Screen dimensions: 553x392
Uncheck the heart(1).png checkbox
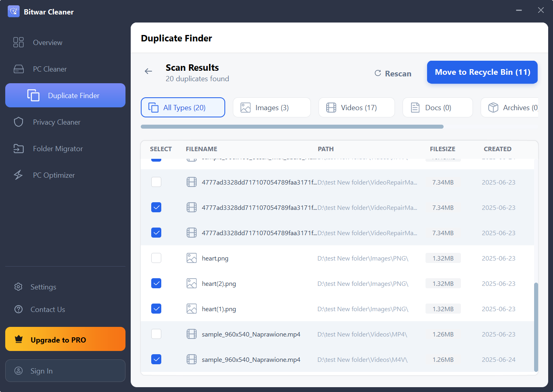(x=156, y=309)
